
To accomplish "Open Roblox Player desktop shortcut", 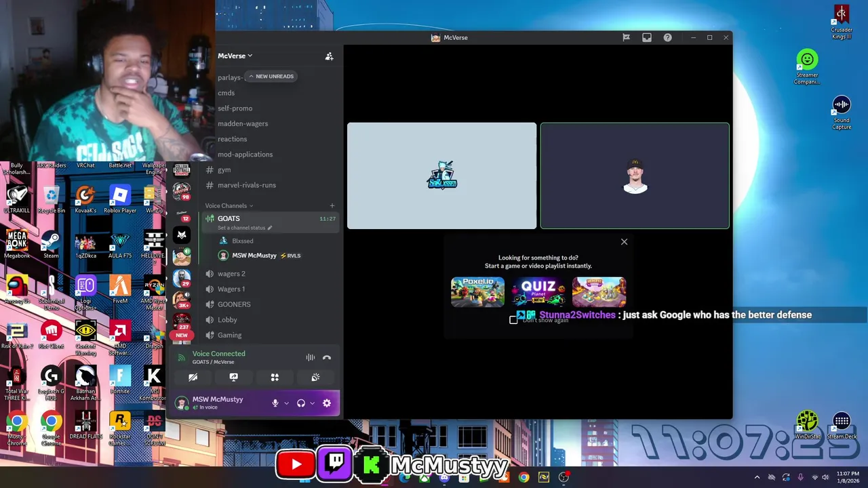I will 120,199.
